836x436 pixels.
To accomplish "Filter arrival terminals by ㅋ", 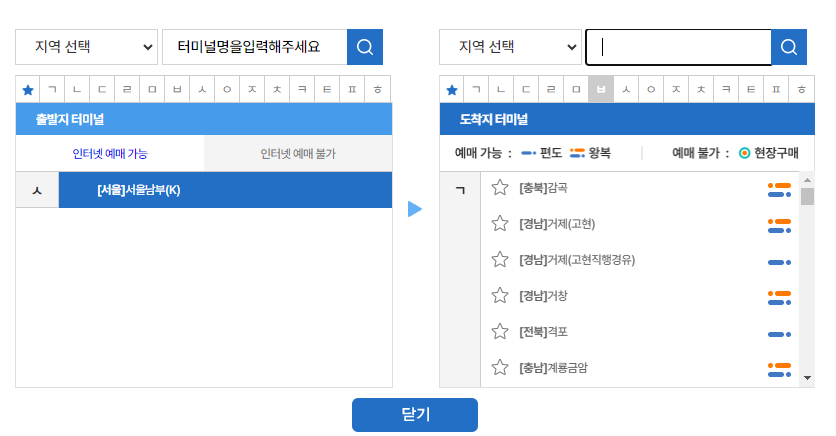I will pos(726,90).
